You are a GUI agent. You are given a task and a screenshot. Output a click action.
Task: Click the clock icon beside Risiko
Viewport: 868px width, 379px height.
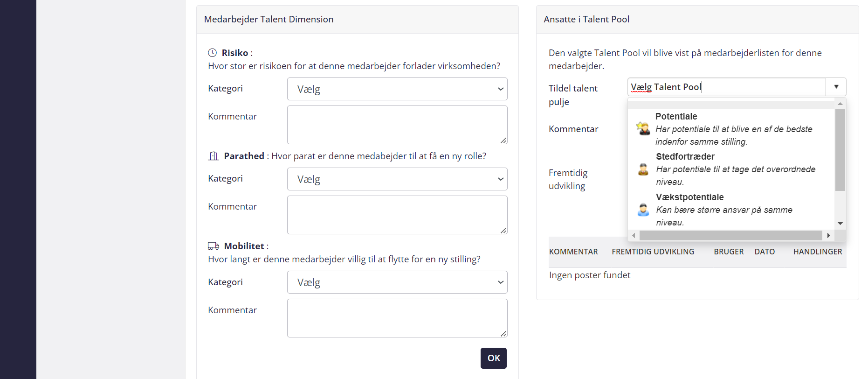point(212,53)
